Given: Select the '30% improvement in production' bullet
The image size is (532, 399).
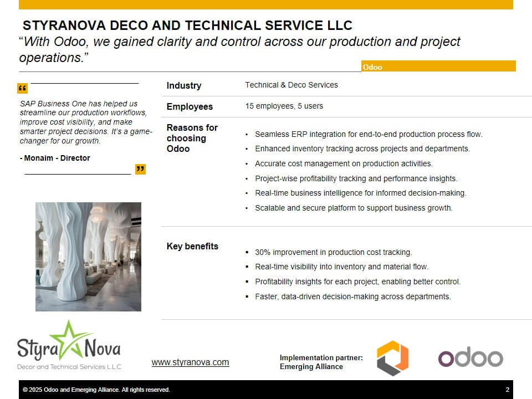Looking at the screenshot, I should 334,253.
